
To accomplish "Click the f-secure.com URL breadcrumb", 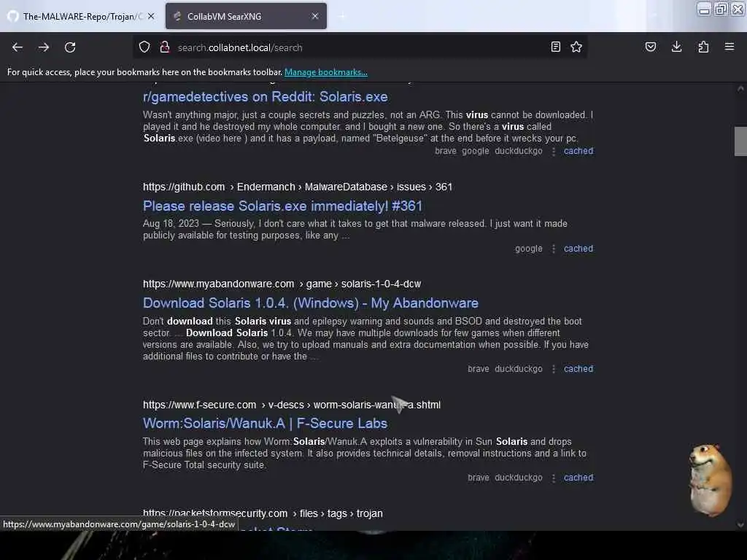I will [x=292, y=405].
